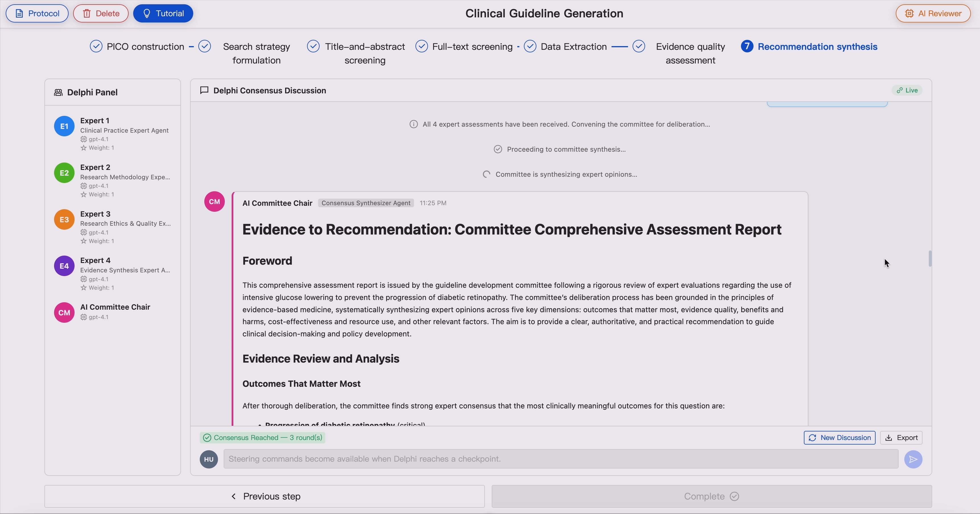Click the red Delete button
Viewport: 980px width, 514px height.
click(x=101, y=13)
